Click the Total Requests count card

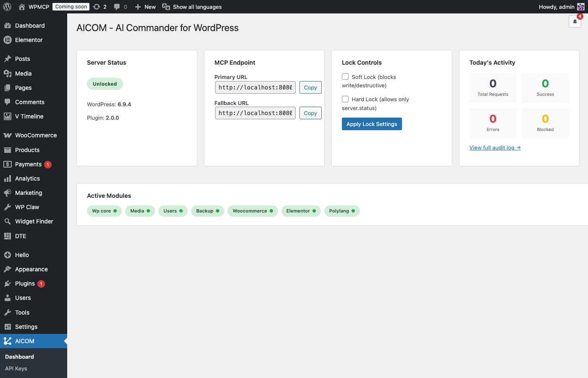point(493,88)
